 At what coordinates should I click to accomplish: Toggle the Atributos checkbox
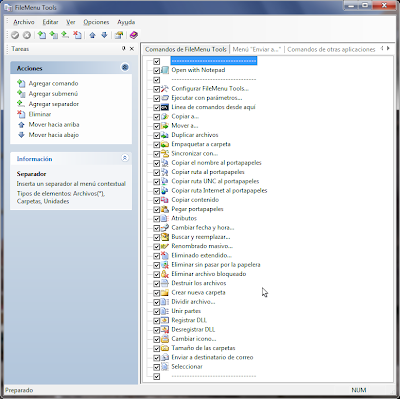[157, 219]
